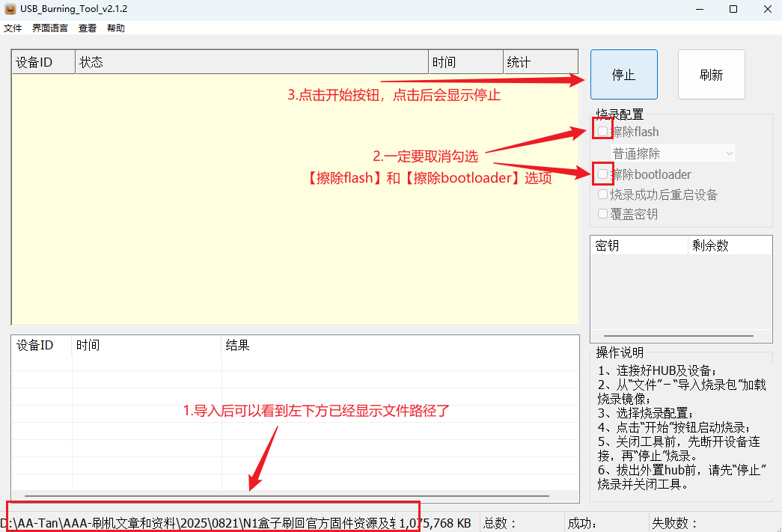The width and height of the screenshot is (782, 532).
Task: Click the 结果 column header in lower list
Action: [400, 345]
